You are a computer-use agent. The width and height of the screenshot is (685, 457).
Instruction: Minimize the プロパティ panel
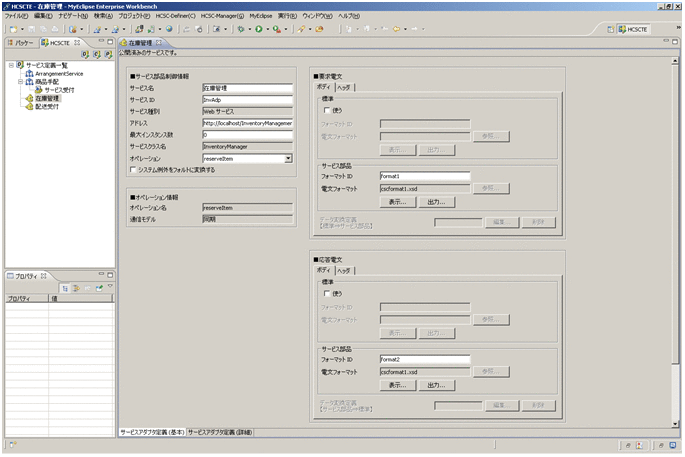pyautogui.click(x=100, y=275)
